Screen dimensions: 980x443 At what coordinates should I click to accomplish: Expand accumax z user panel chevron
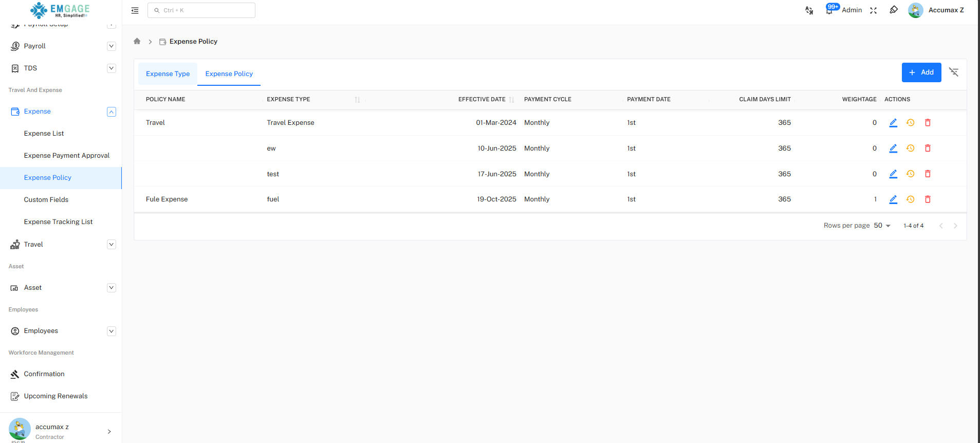tap(109, 432)
